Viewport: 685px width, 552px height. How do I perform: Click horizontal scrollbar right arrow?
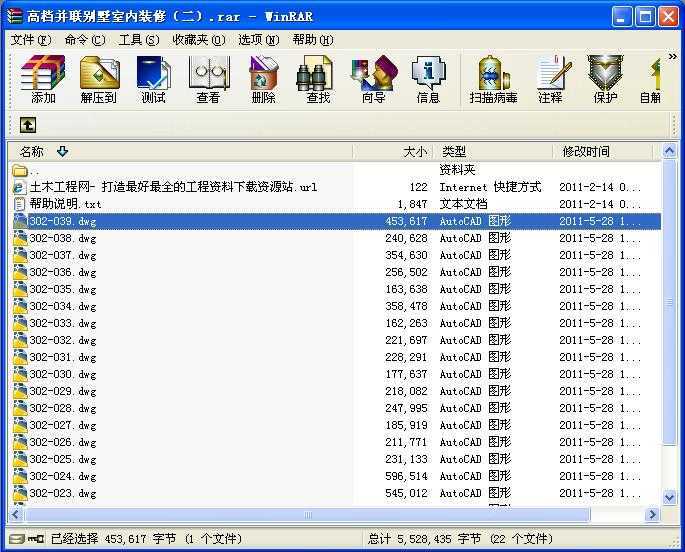point(652,514)
